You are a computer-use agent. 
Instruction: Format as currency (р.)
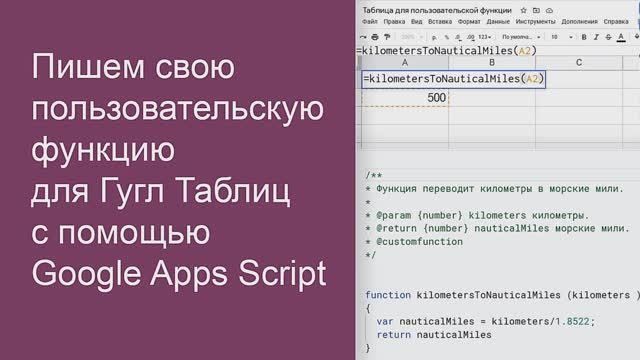click(x=434, y=37)
